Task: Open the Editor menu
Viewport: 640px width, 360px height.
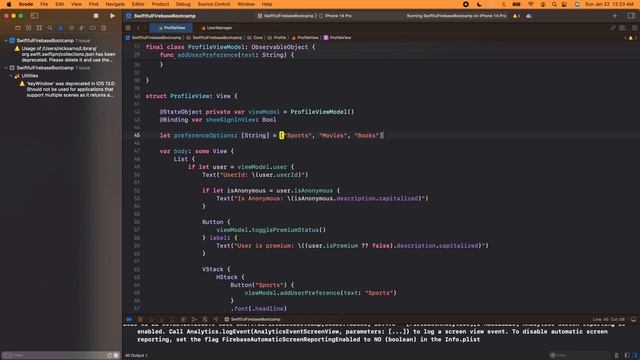Action: (138, 4)
